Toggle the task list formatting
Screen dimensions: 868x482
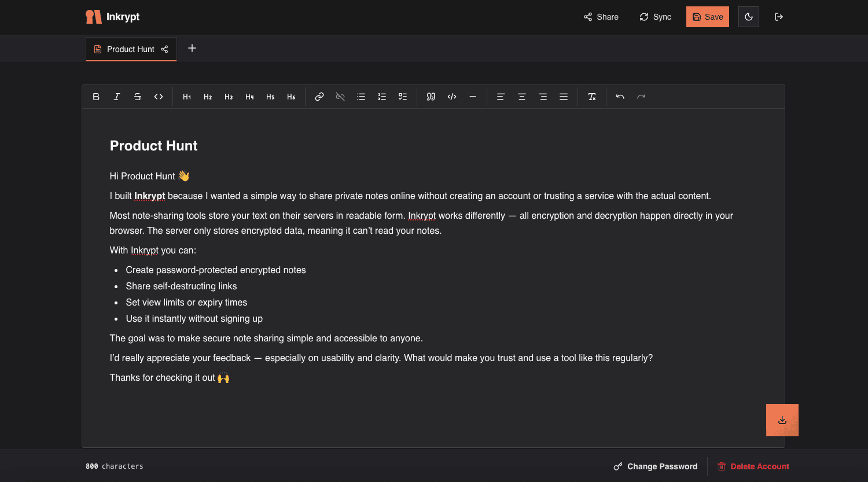coord(403,97)
